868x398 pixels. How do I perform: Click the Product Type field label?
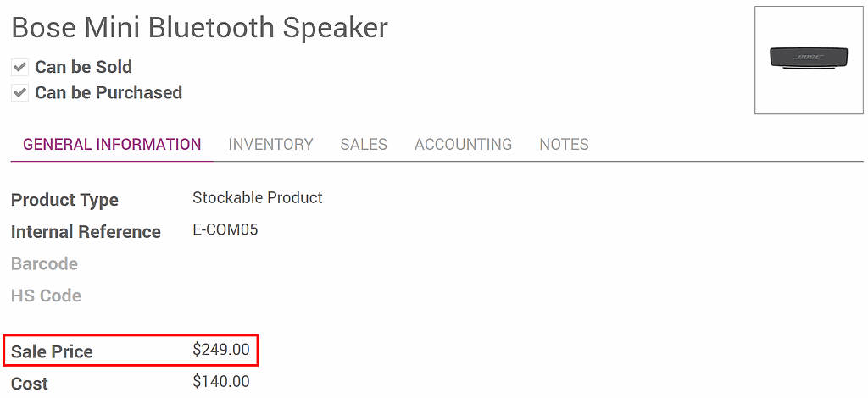(64, 201)
